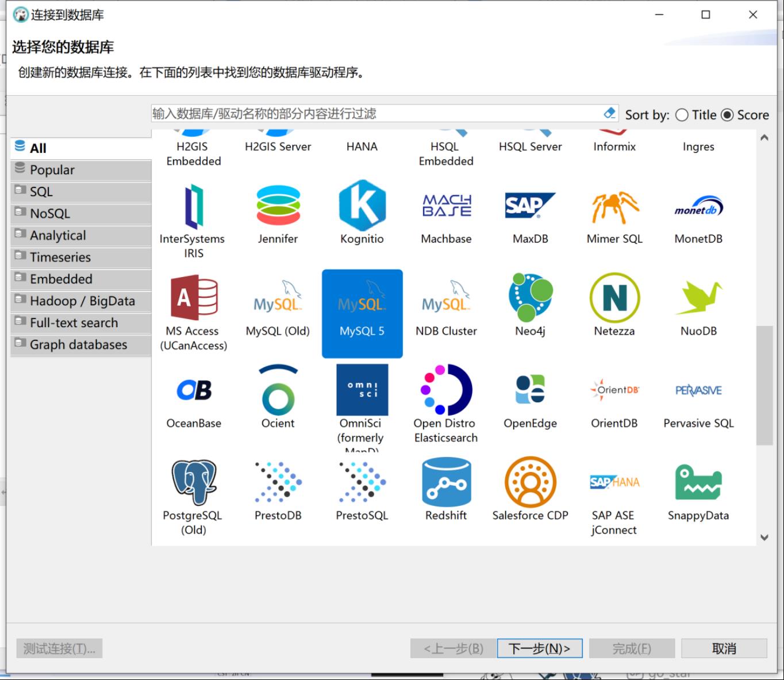
Task: Select the SnappyData crocodile icon
Action: 698,482
